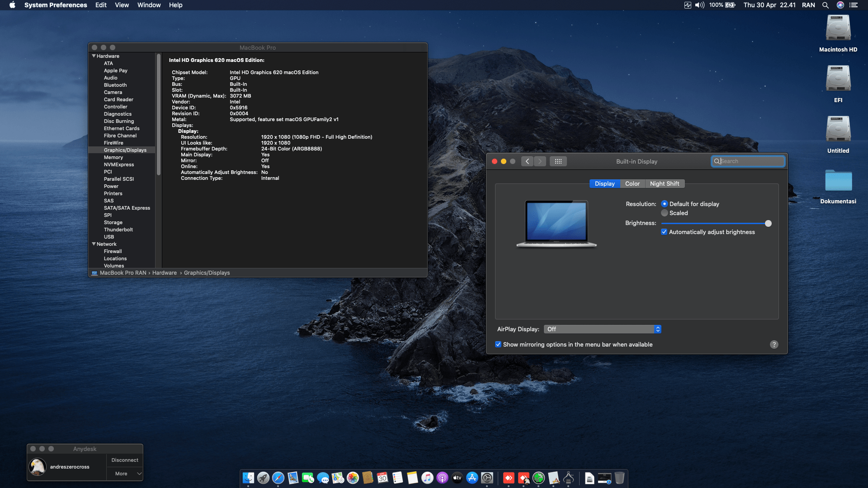Click the volume icon in menu bar
The image size is (868, 488).
(700, 5)
